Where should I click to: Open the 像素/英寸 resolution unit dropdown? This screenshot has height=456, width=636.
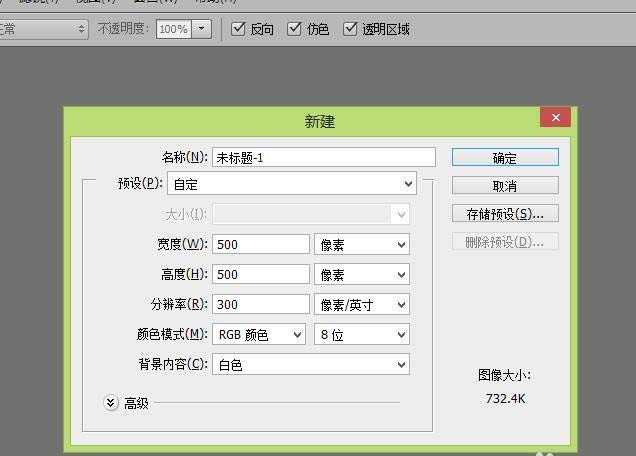click(362, 304)
